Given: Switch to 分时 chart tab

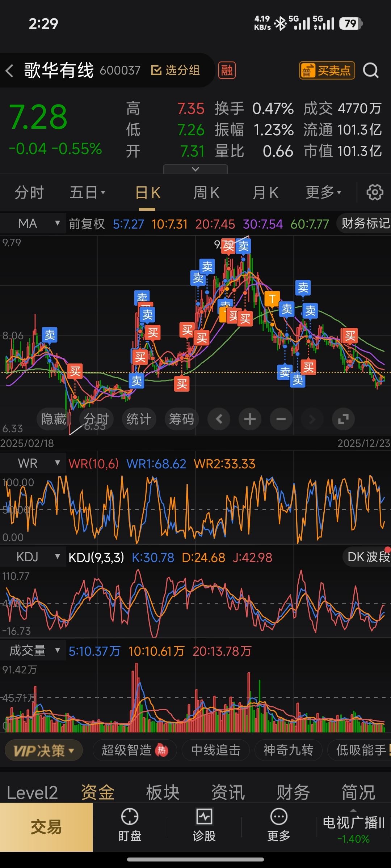Looking at the screenshot, I should tap(29, 192).
